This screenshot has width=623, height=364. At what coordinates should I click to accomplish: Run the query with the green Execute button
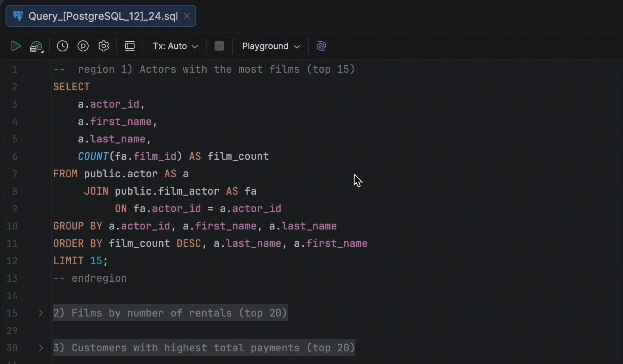(16, 46)
